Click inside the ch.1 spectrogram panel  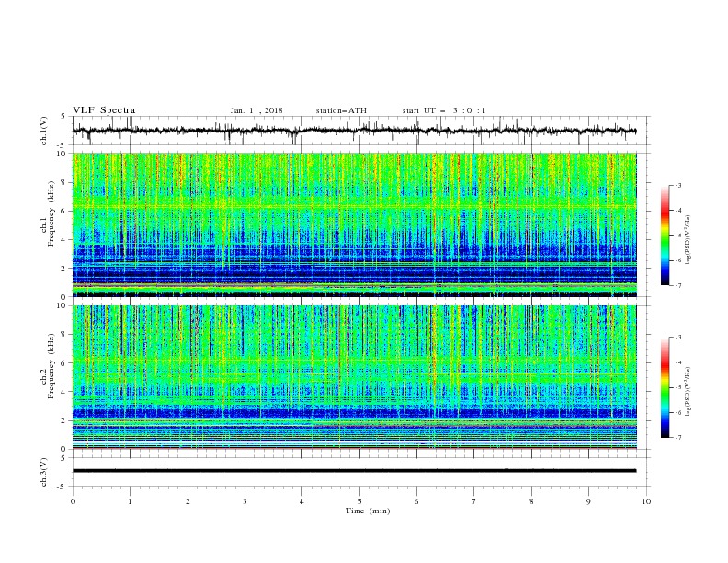(x=355, y=224)
